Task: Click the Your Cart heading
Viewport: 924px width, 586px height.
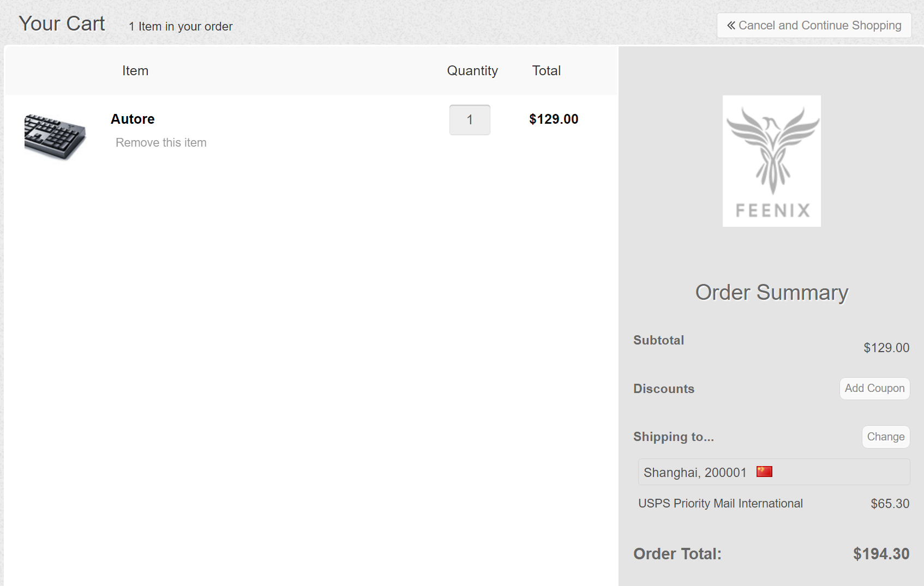Action: pos(62,24)
